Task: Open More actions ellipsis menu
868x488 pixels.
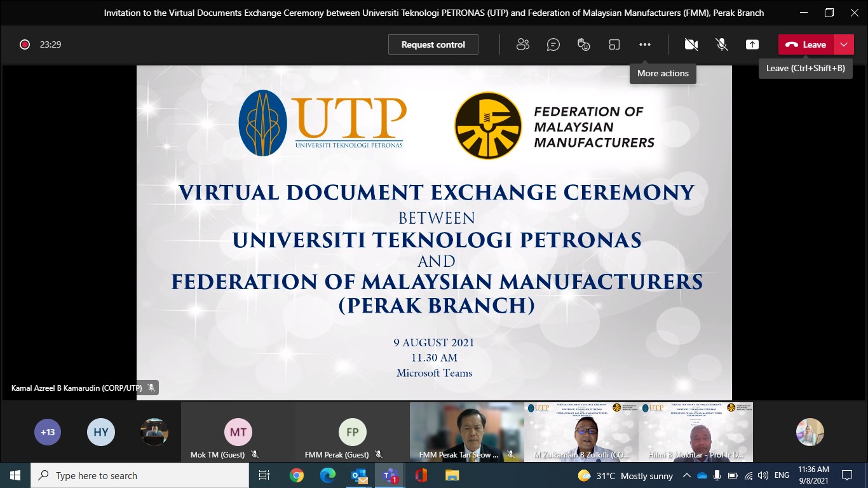Action: pyautogui.click(x=645, y=44)
